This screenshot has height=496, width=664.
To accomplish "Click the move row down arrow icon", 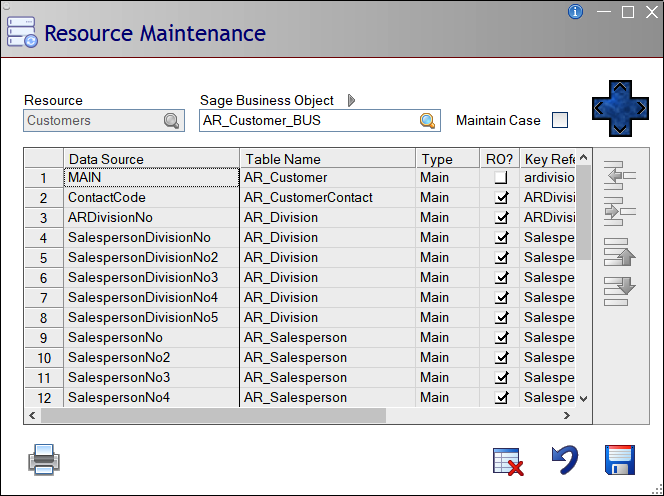I will click(x=620, y=290).
